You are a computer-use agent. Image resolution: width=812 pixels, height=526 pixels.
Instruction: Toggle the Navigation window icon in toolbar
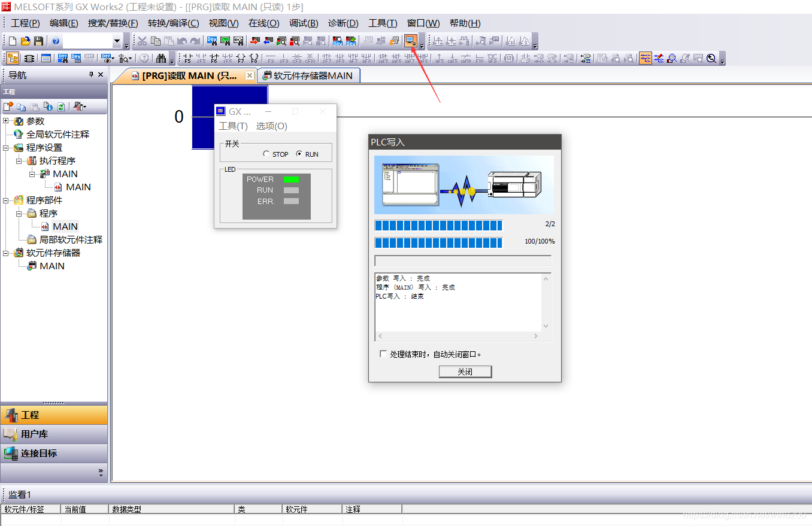point(13,59)
